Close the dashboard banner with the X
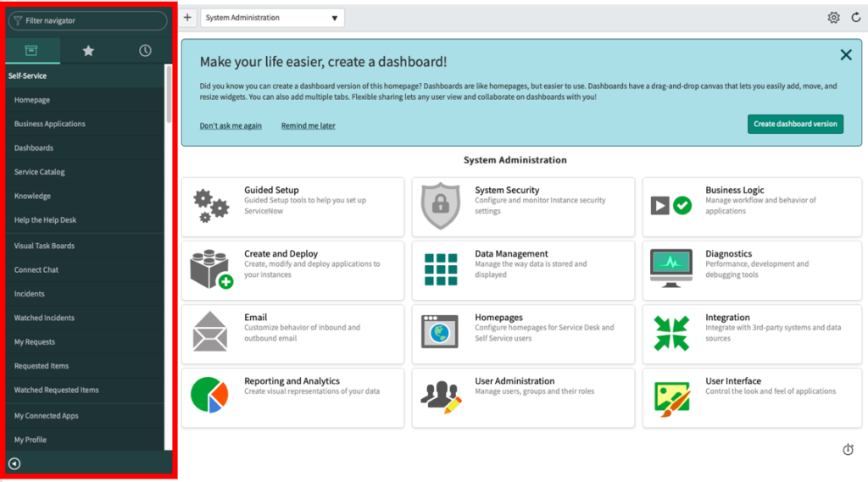This screenshot has height=482, width=868. [x=846, y=55]
